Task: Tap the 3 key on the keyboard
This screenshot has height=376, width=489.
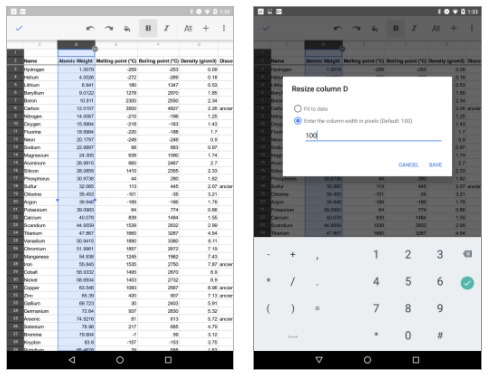Action: tap(440, 255)
